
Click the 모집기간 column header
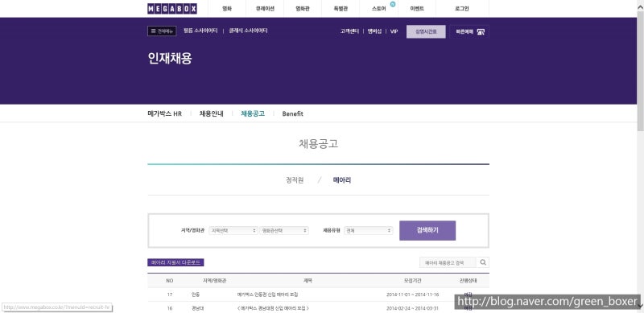412,281
